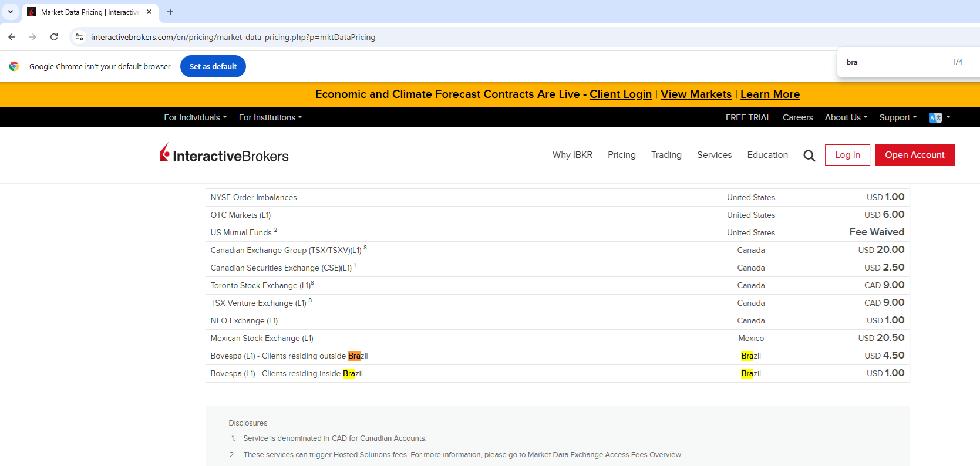Open the Pricing menu
The width and height of the screenshot is (980, 466).
(622, 155)
